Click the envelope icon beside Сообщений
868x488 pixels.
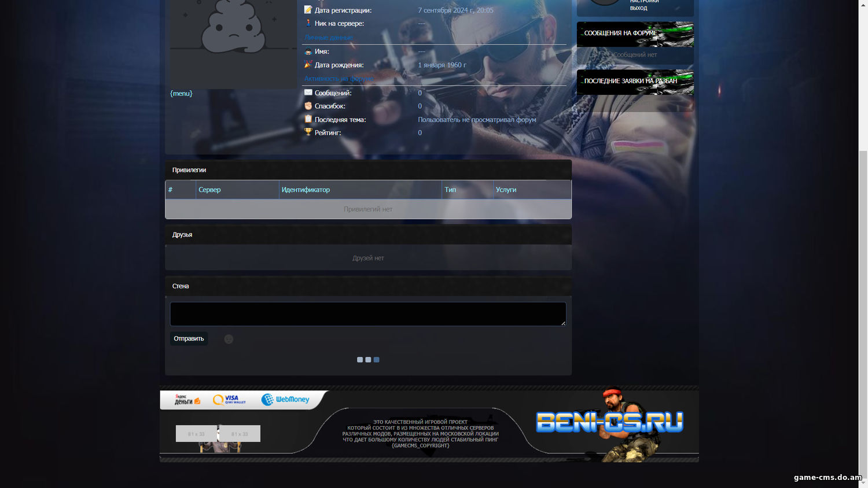[x=308, y=93]
